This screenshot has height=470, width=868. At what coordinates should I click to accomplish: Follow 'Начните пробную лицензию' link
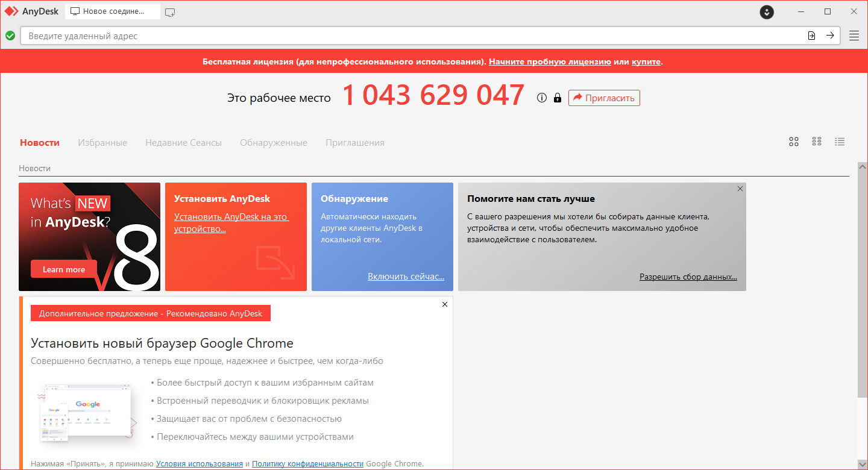[550, 61]
